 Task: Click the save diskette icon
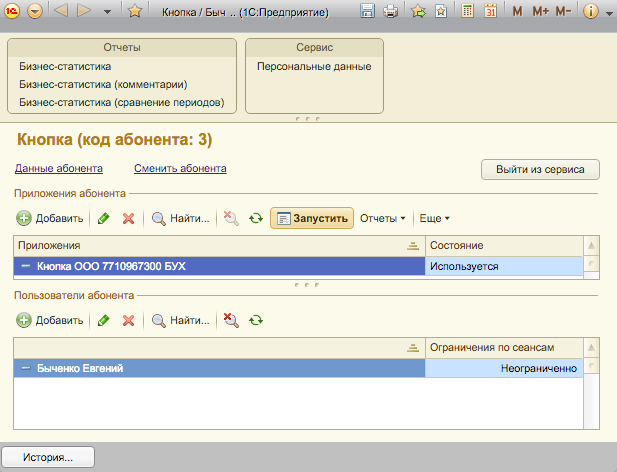367,11
